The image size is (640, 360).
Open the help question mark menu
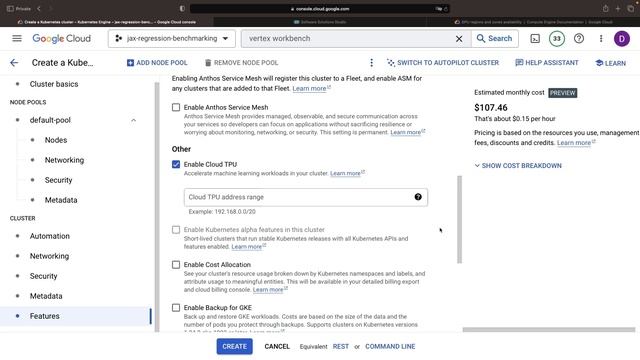579,38
